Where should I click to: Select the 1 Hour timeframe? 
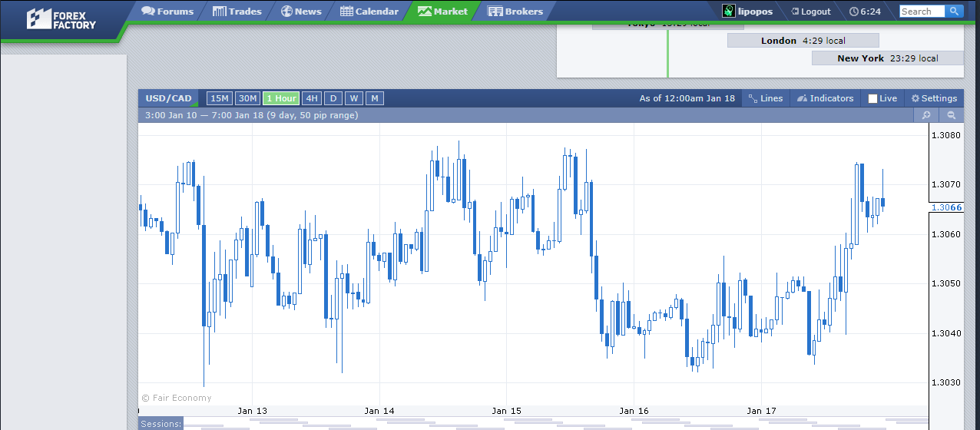281,98
